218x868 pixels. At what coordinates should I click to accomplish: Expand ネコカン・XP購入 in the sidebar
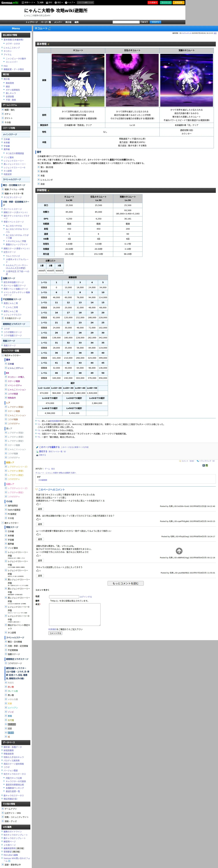point(6,377)
